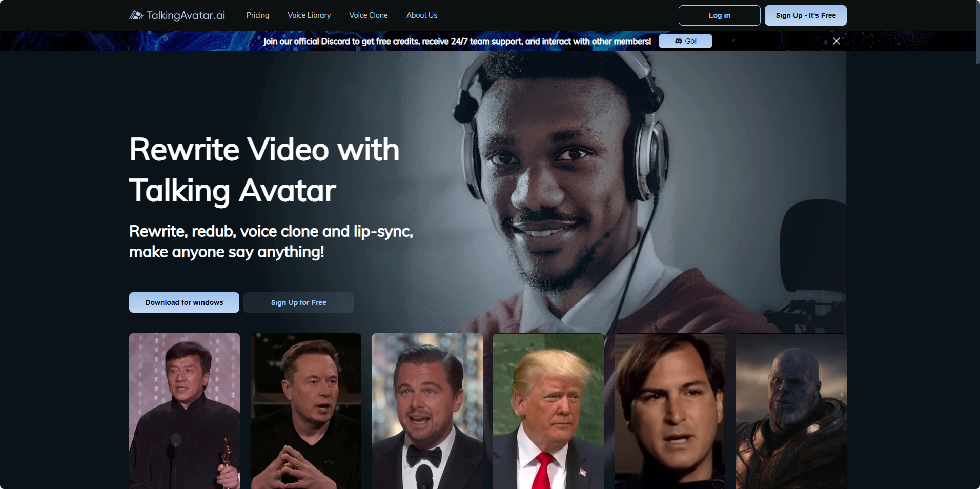
Task: Click Download for windows button
Action: (x=184, y=302)
